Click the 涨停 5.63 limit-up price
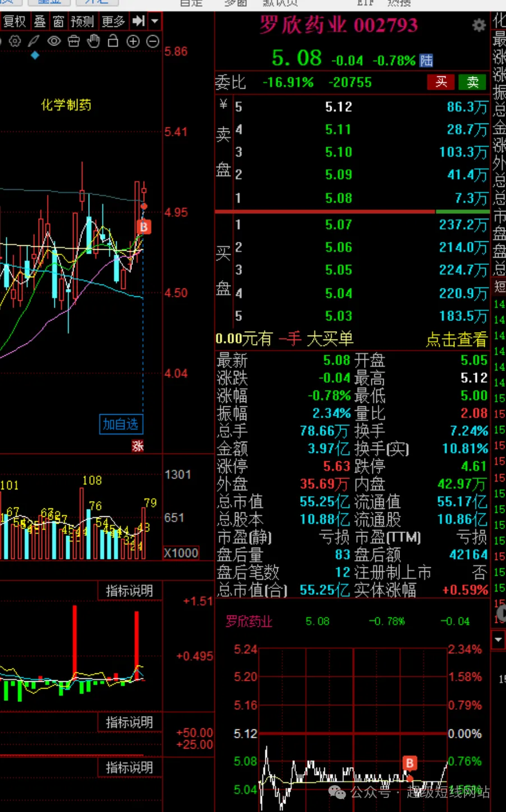 coord(337,466)
